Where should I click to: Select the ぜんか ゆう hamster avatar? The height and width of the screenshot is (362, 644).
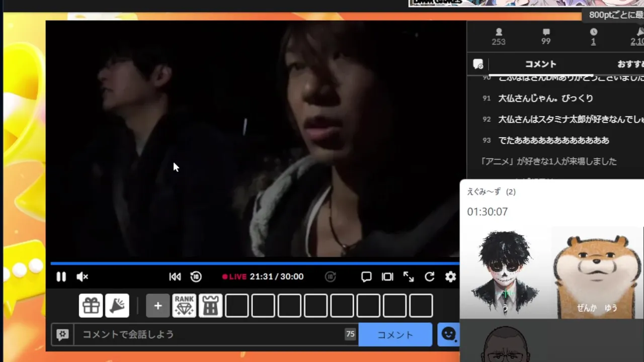pos(597,272)
